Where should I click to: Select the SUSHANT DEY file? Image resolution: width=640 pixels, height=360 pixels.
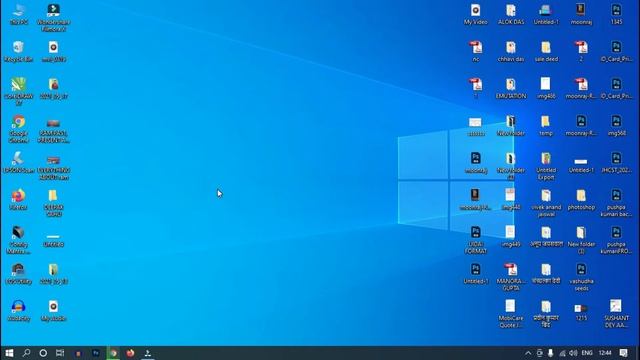coord(616,314)
